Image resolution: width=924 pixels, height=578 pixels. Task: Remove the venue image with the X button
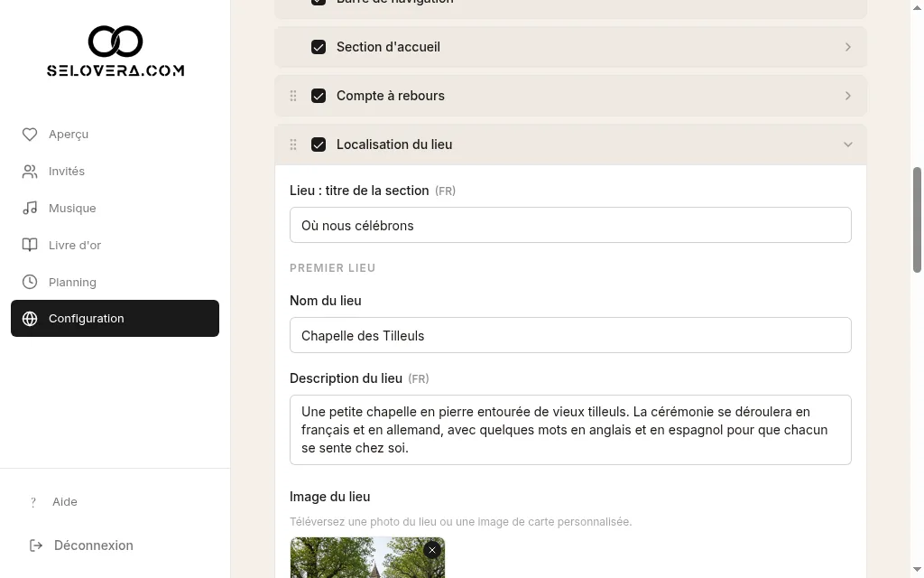(x=432, y=550)
